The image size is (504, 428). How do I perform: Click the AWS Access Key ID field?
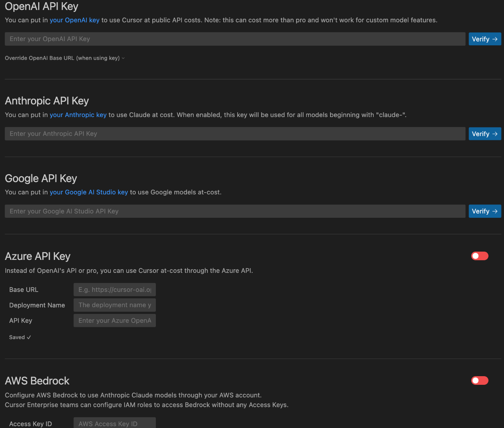coord(114,423)
